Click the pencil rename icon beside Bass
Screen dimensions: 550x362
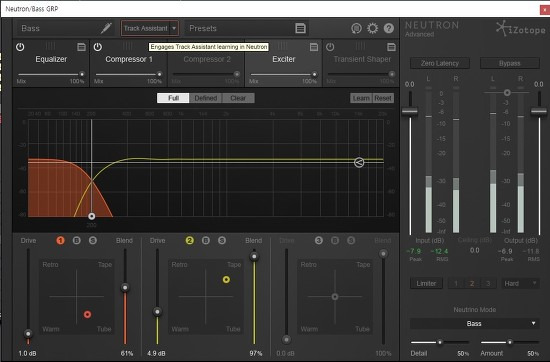click(106, 28)
